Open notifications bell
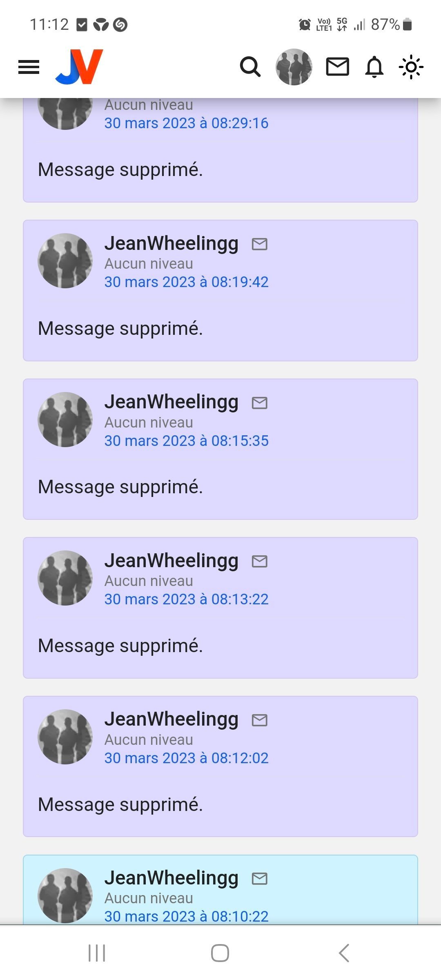441x980 pixels. pos(374,67)
